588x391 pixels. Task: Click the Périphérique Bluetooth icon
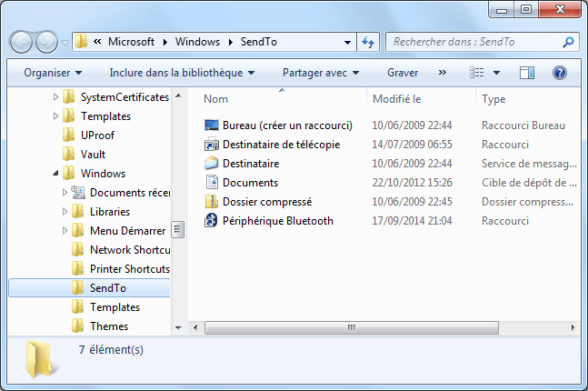click(x=211, y=221)
